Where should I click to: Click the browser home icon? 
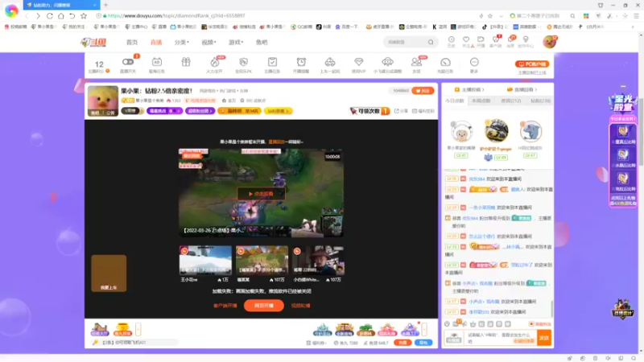click(x=61, y=16)
